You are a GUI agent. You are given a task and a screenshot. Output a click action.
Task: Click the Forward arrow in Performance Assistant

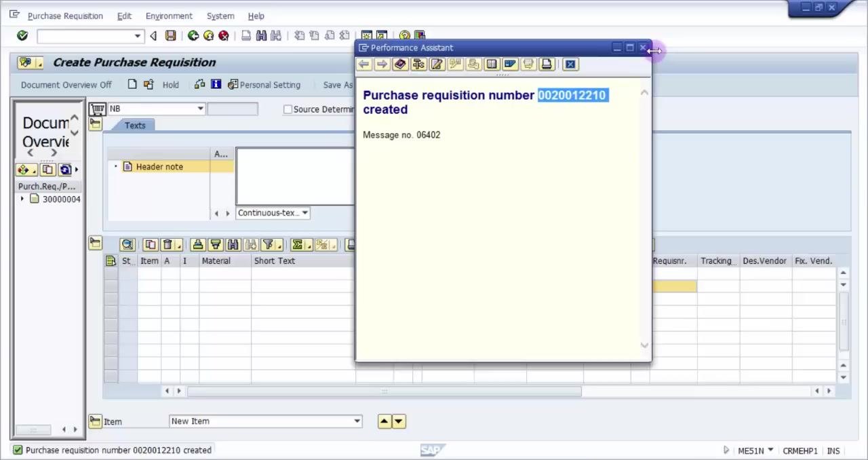[382, 64]
